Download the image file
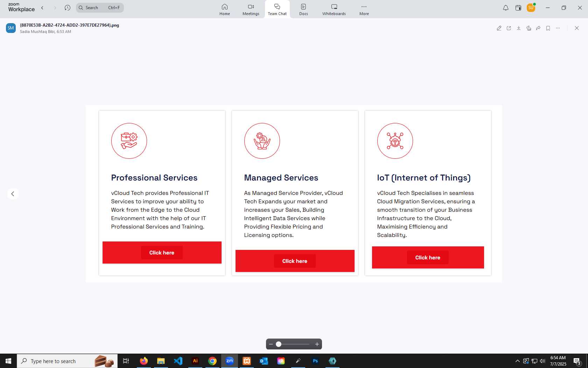The image size is (588, 368). pos(519,28)
